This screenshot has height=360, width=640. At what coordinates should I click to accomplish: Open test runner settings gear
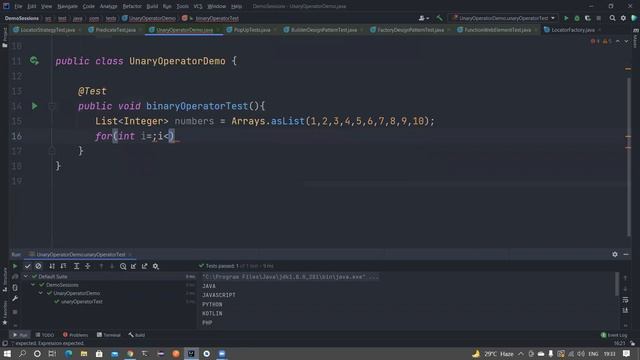click(x=156, y=266)
